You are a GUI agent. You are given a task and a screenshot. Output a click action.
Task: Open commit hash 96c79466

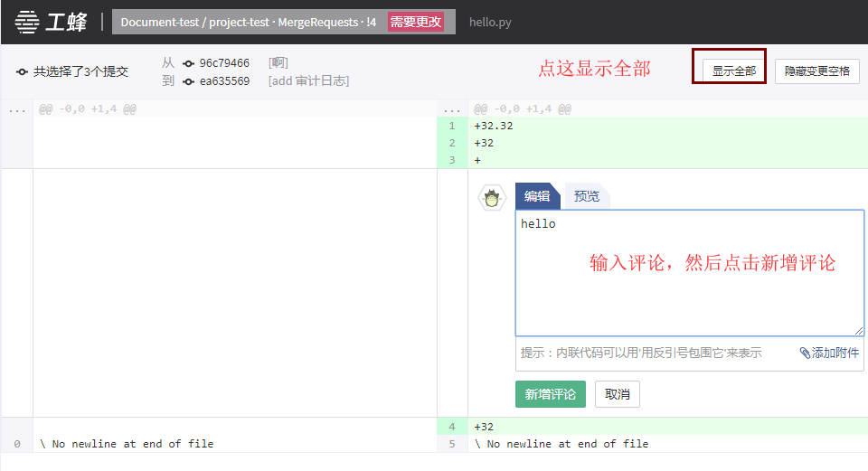(x=224, y=63)
